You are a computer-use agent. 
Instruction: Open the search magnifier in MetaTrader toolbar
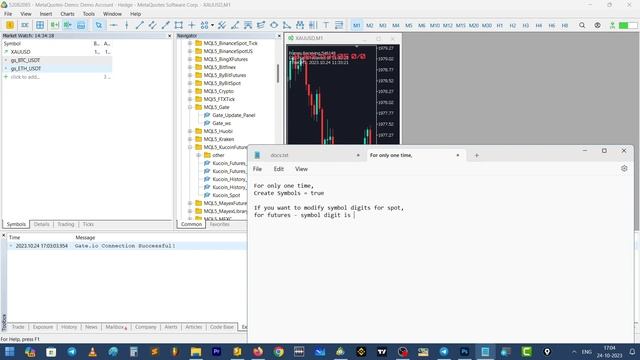(582, 25)
